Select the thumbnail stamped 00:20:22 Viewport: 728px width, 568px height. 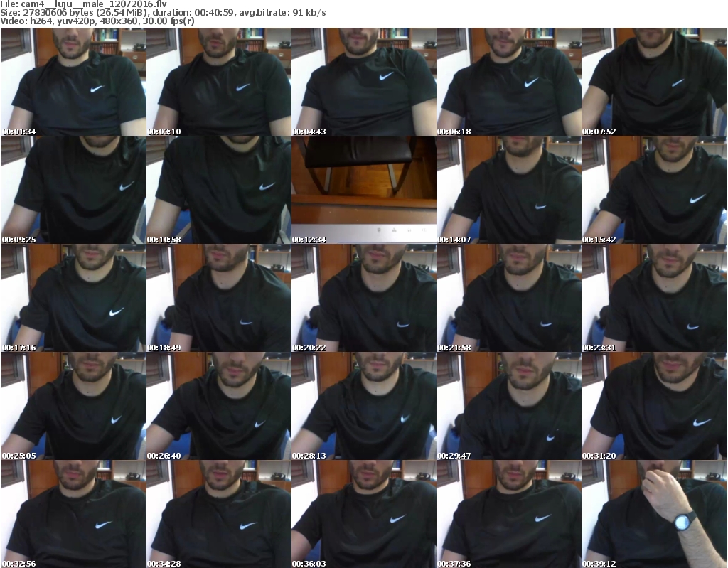click(x=364, y=298)
